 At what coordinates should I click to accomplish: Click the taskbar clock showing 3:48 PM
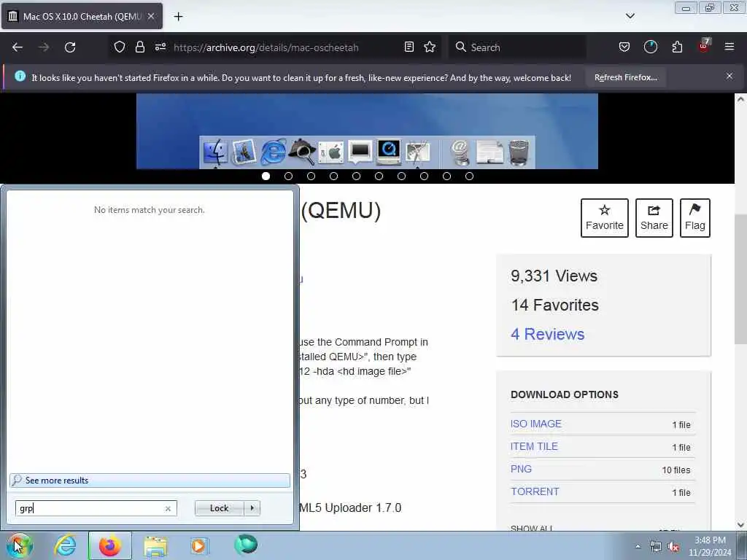click(x=710, y=546)
